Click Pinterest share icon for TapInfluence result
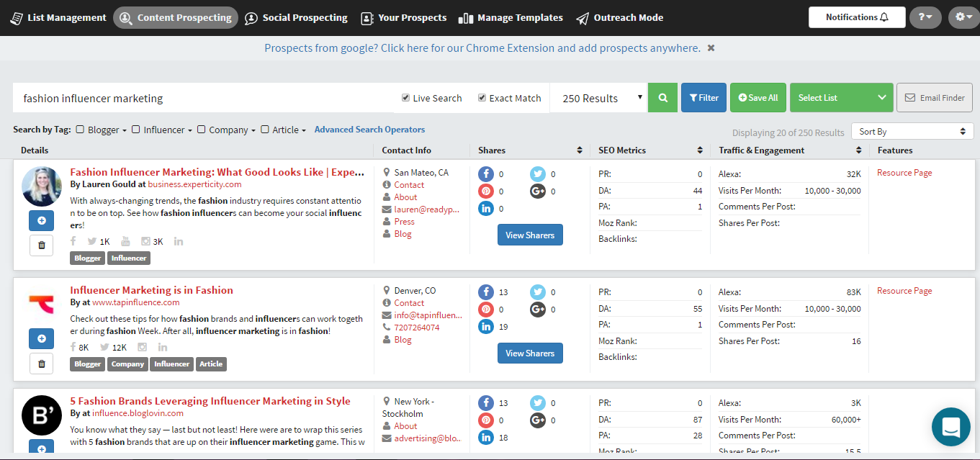The height and width of the screenshot is (460, 980). pos(486,310)
